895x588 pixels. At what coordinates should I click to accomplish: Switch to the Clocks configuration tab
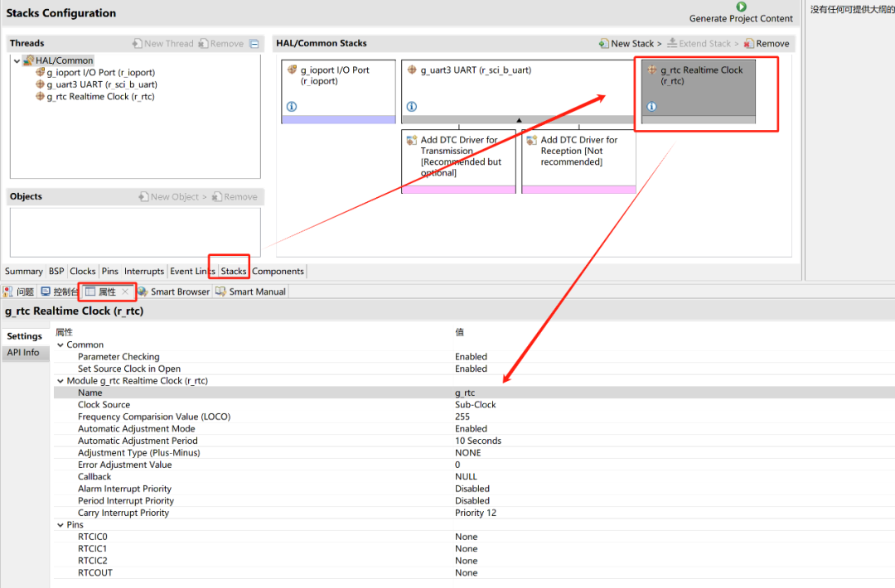(83, 271)
